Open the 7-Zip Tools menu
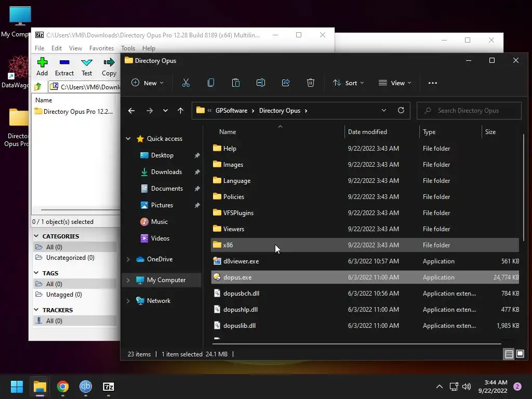Image resolution: width=532 pixels, height=399 pixels. pos(128,48)
